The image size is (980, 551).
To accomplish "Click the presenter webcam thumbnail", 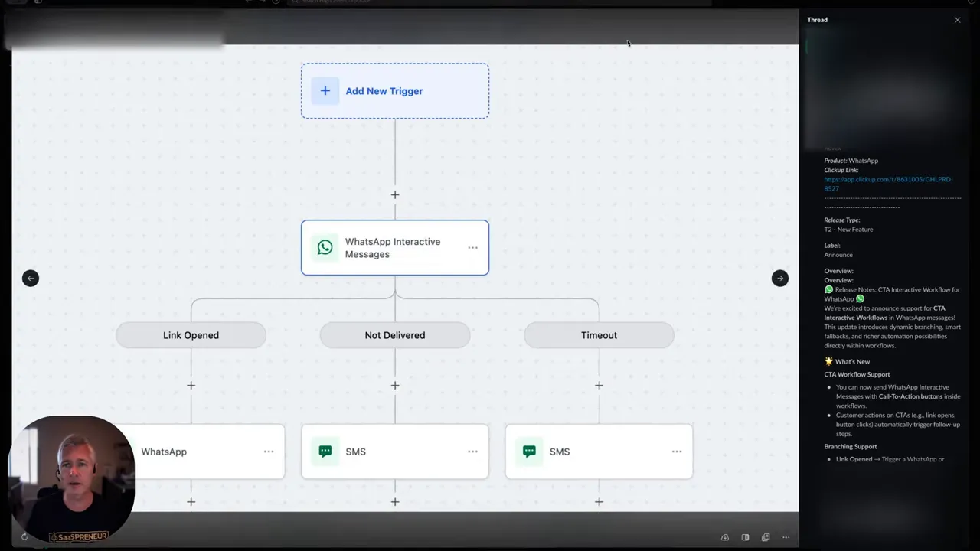I will tap(71, 478).
